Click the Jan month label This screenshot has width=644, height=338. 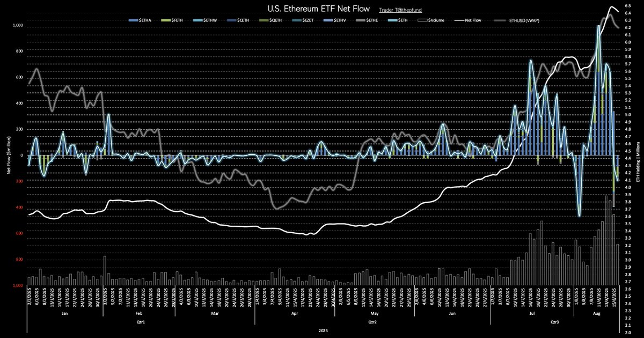coord(64,313)
